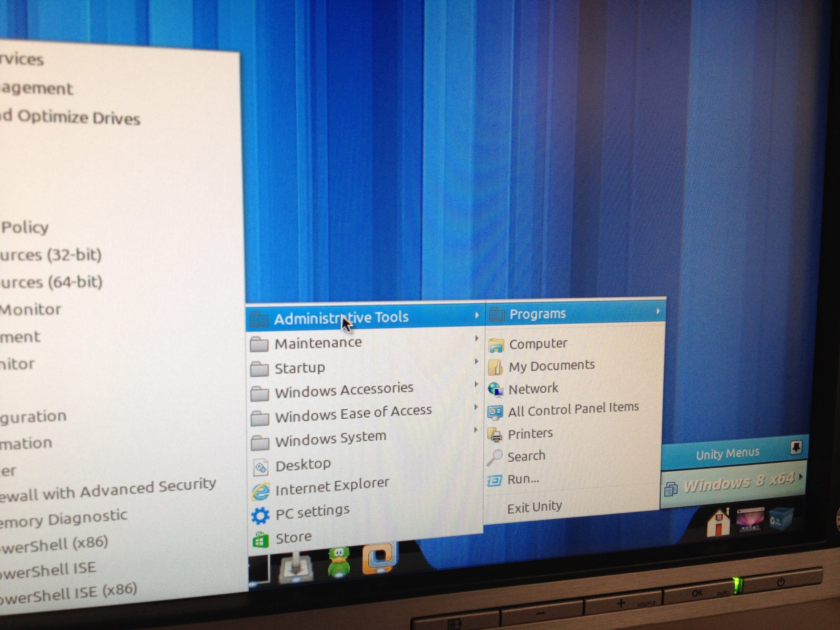The width and height of the screenshot is (840, 630).
Task: Click the Windows Accessories folder icon
Action: 260,394
